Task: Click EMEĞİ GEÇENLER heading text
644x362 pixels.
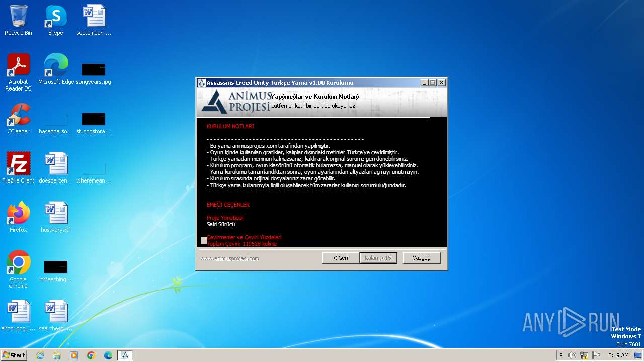Action: click(228, 205)
